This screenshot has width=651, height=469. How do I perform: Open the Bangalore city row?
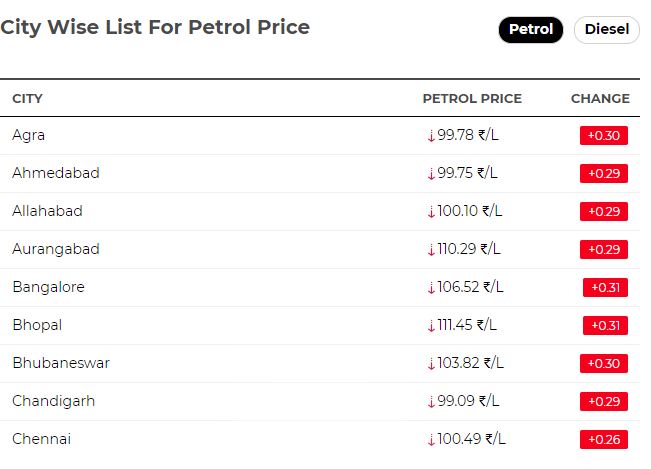click(320, 287)
